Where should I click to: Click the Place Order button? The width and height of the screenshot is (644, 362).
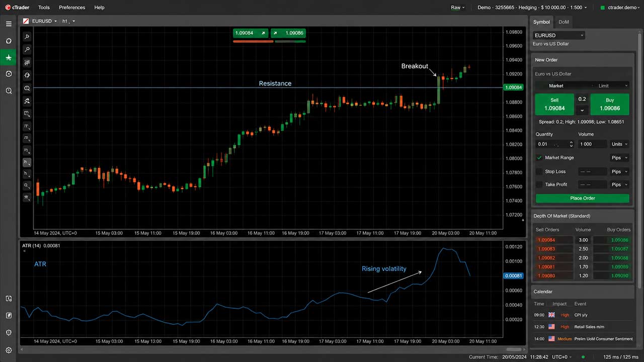click(583, 198)
